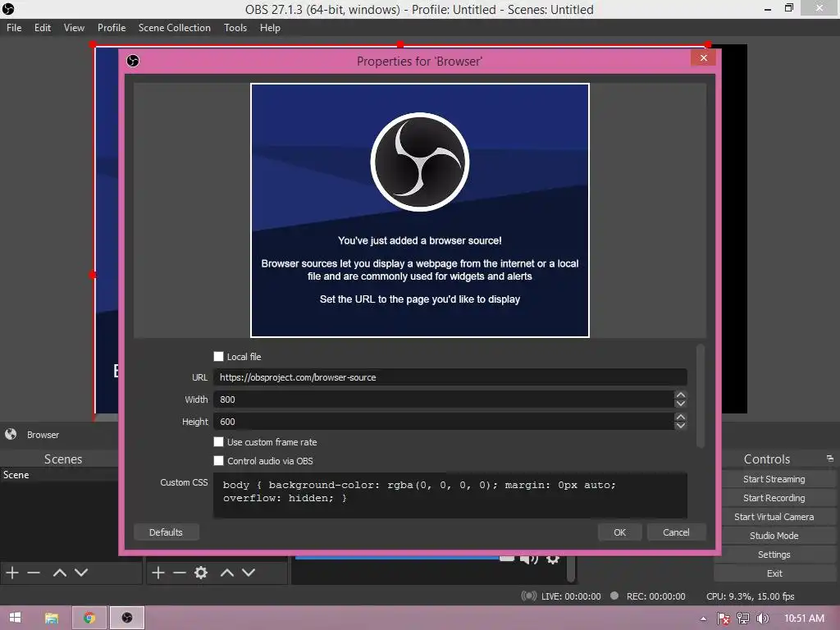Remove selected scene with minus icon

(x=34, y=573)
